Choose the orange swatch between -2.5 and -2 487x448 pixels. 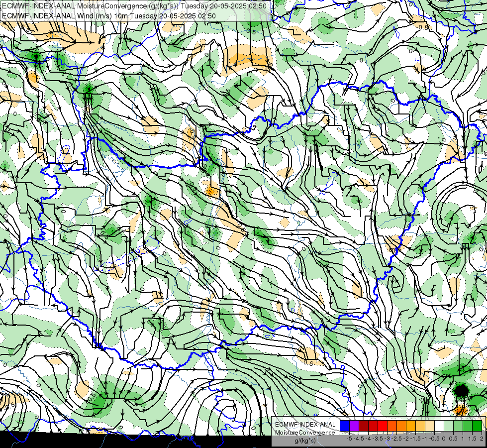pyautogui.click(x=401, y=426)
